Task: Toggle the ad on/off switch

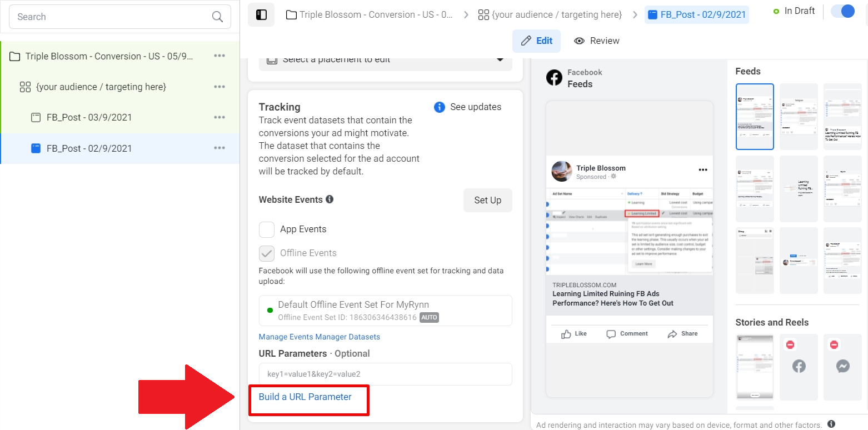Action: pyautogui.click(x=842, y=11)
